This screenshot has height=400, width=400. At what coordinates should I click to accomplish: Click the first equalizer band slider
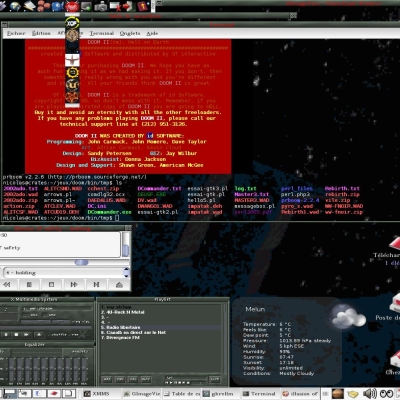point(12,370)
